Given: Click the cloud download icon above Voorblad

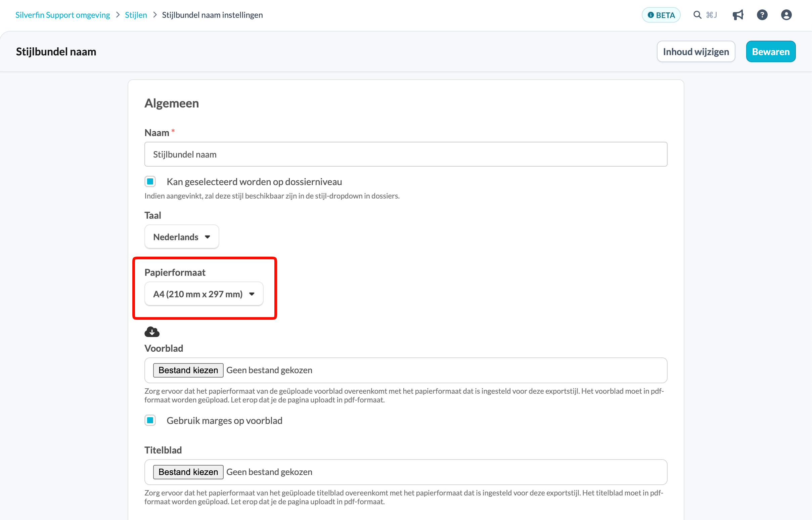Looking at the screenshot, I should (152, 332).
